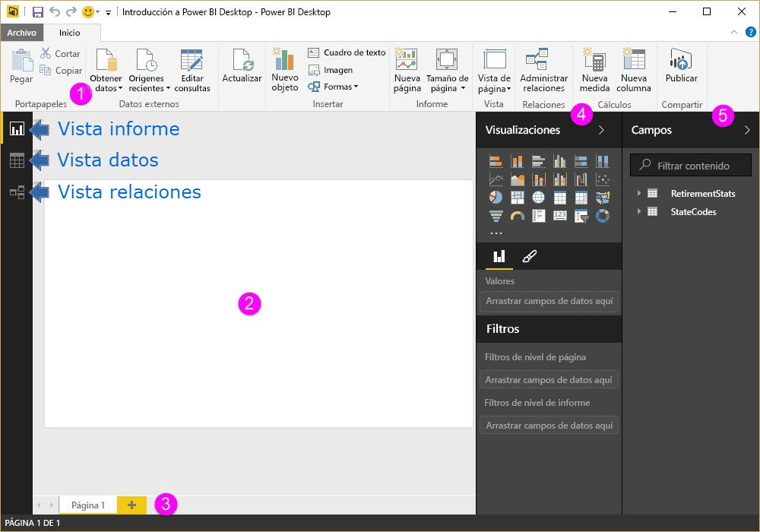Screen dimensions: 760x532
Task: Click the Cortar button
Action: pos(60,53)
